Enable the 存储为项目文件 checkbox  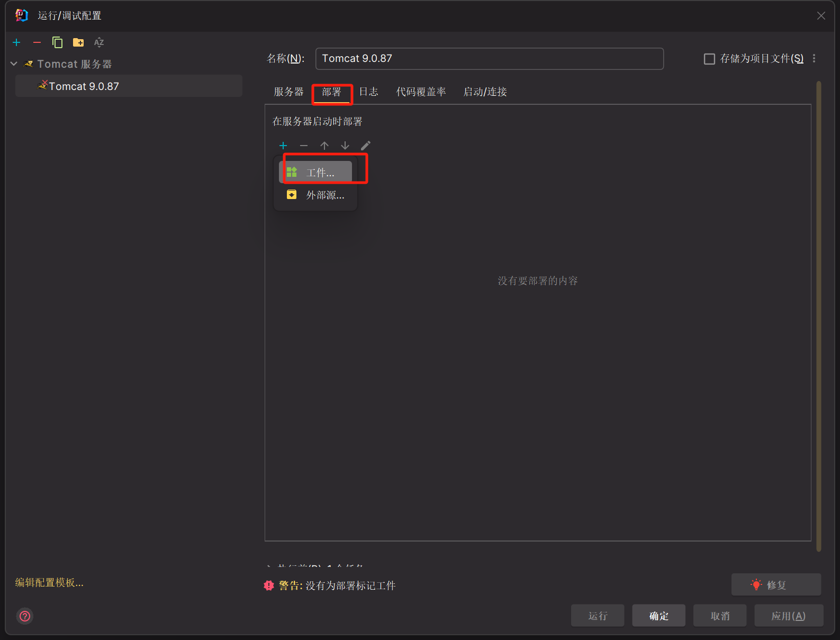[x=709, y=59]
